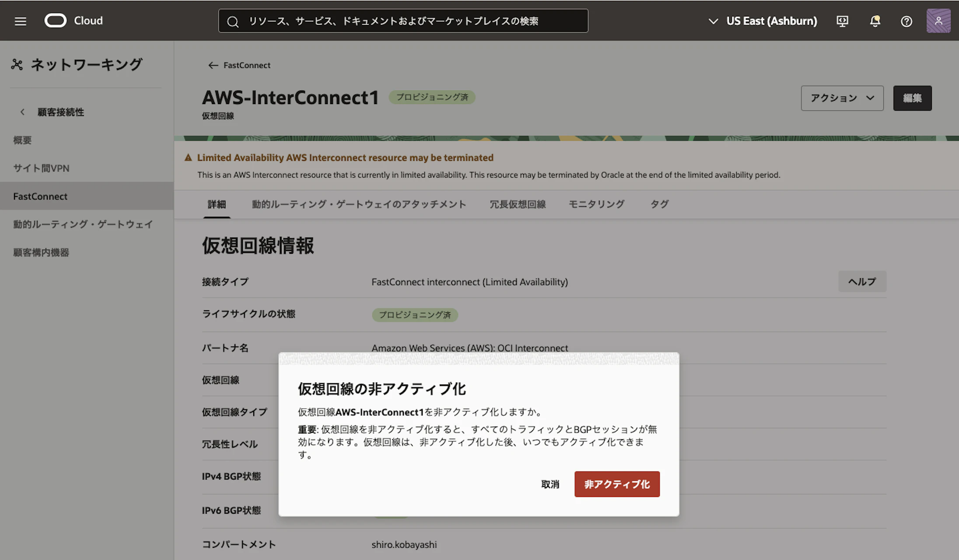Viewport: 959px width, 560px height.
Task: Open the help question mark icon
Action: click(906, 21)
